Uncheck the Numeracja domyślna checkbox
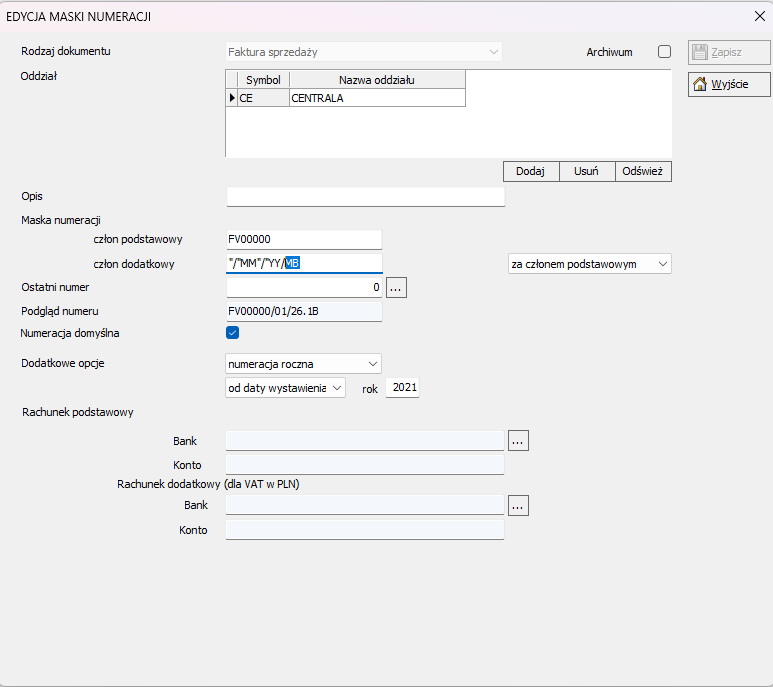Viewport: 773px width, 687px height. point(233,333)
